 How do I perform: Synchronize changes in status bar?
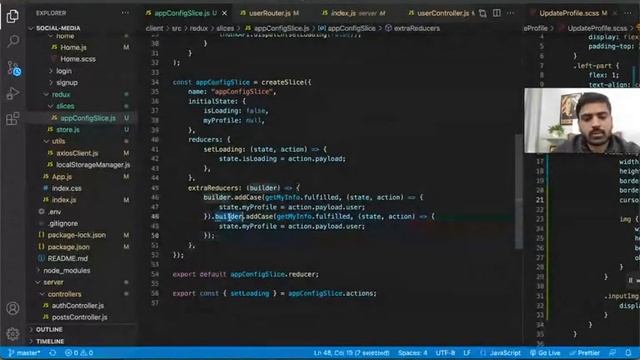[53, 353]
